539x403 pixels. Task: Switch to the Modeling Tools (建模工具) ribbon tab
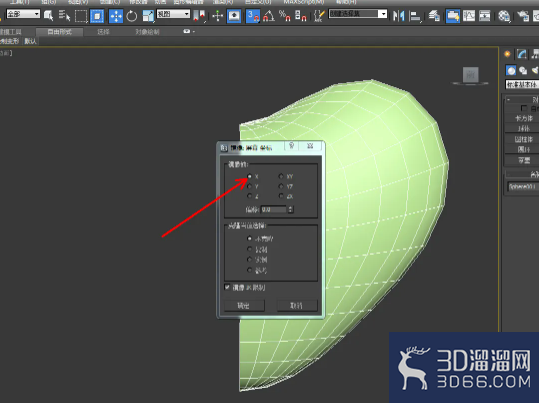pos(11,32)
